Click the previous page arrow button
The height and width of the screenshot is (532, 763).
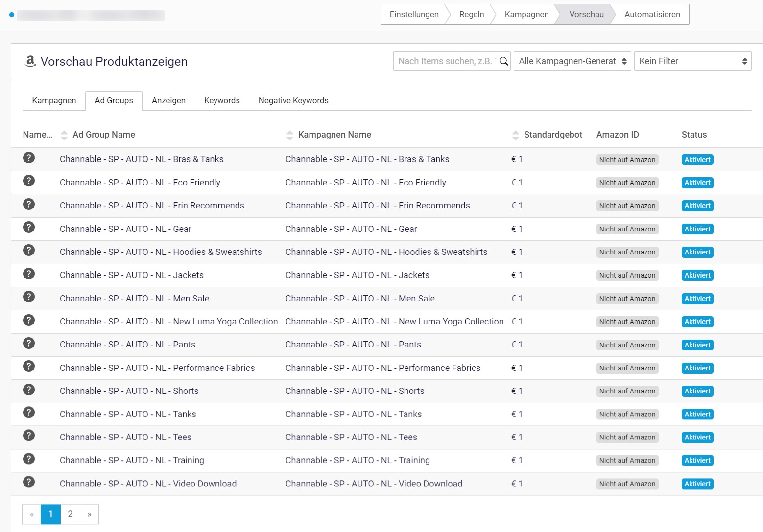click(x=32, y=514)
